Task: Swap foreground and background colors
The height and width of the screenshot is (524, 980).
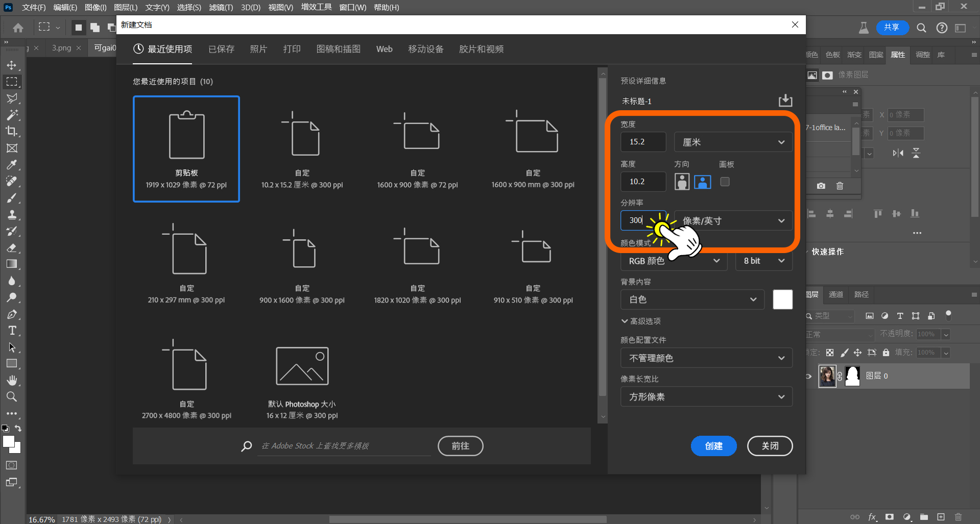Action: [x=18, y=429]
